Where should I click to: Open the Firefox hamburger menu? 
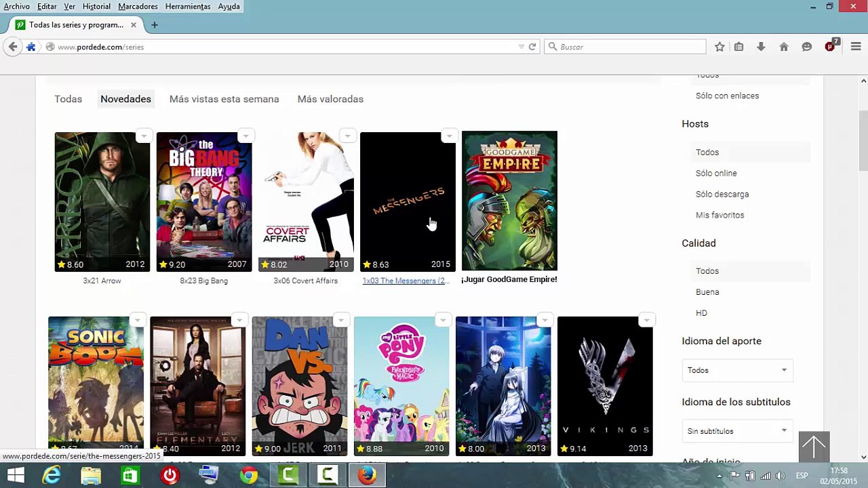855,47
